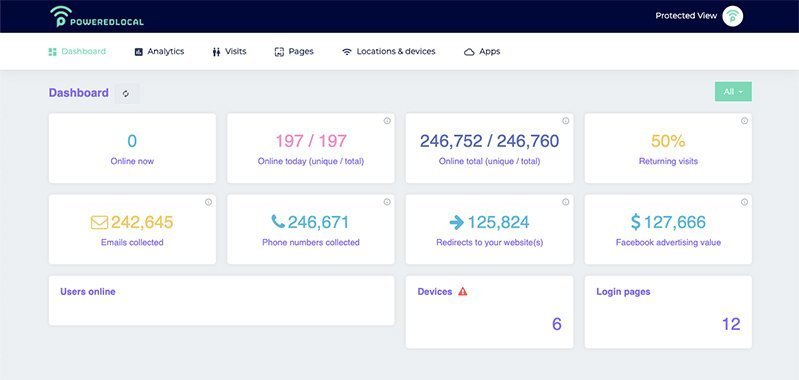Go to the Dashboard tab
Viewport: 799px width, 380px height.
click(77, 51)
